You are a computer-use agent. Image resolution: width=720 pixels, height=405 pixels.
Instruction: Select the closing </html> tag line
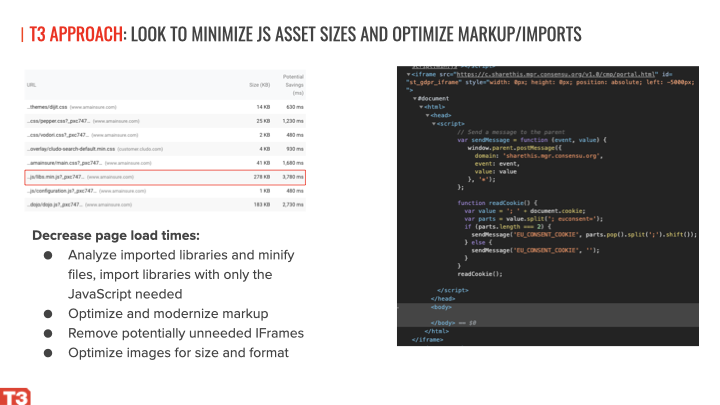tap(437, 331)
